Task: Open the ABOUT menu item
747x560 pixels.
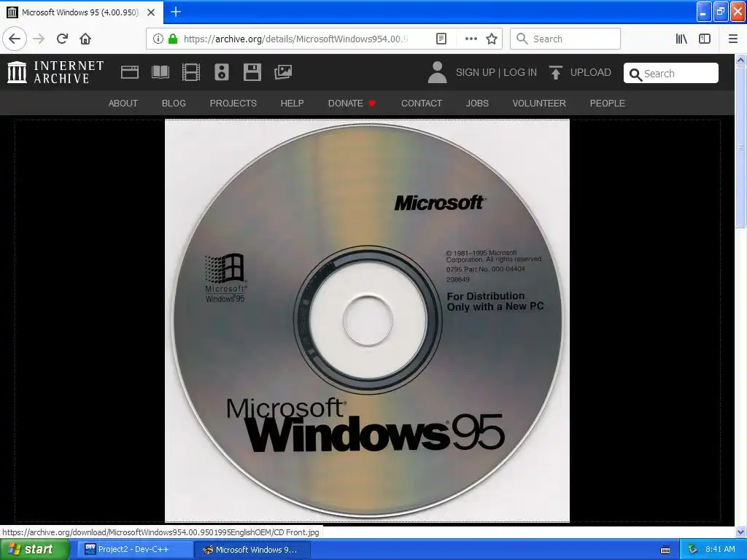Action: coord(123,104)
